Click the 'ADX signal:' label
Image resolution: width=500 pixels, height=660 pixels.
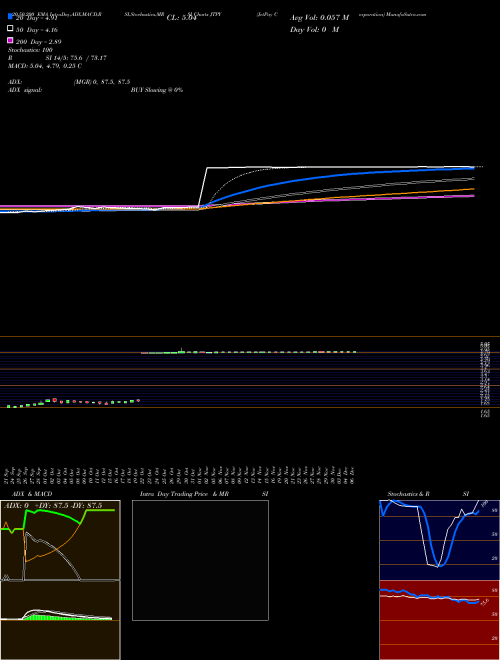click(x=25, y=90)
